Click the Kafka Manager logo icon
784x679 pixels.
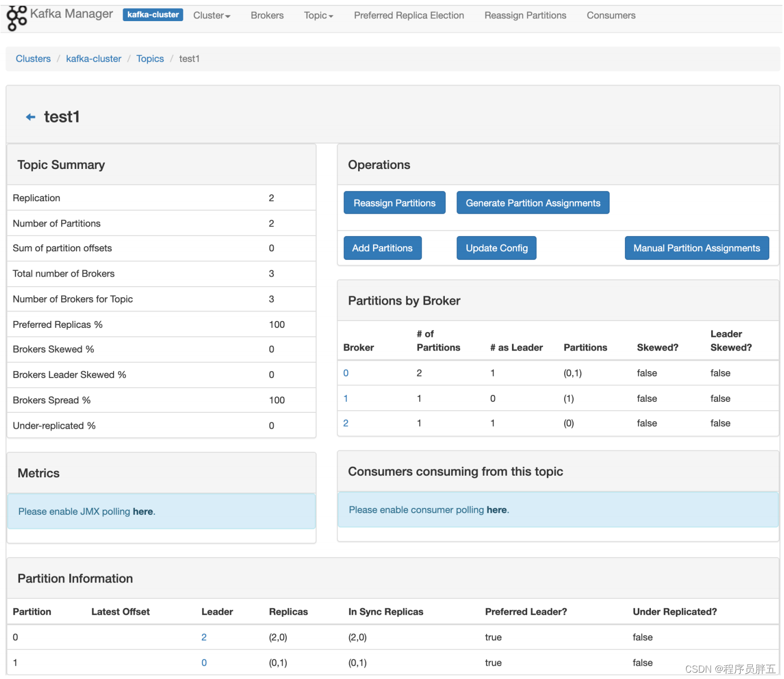16,17
